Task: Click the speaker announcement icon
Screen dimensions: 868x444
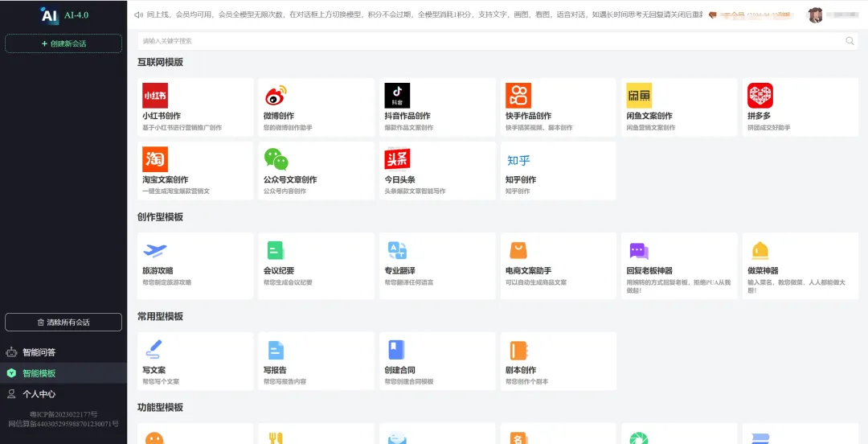Action: (138, 14)
